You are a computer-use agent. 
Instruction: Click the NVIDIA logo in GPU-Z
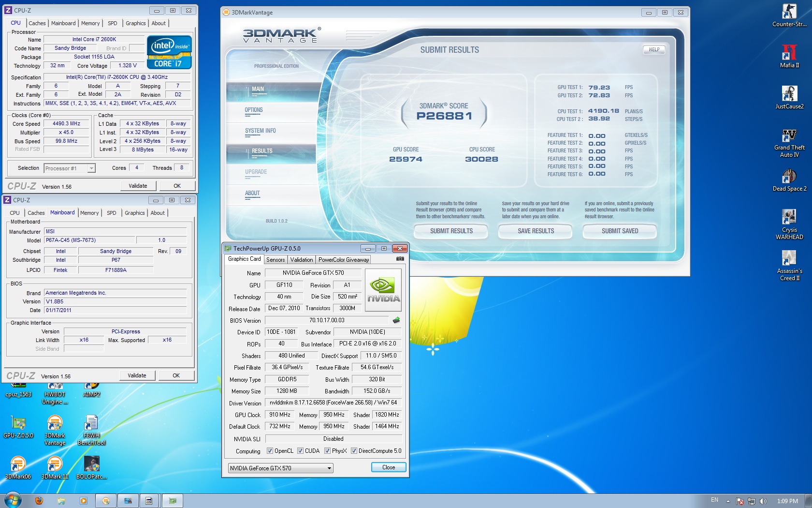tap(382, 290)
